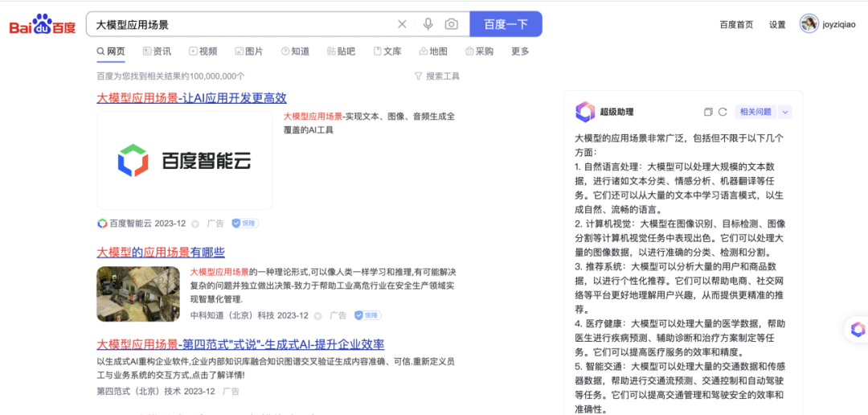Expand dropdown arrow beside 百度智能云 2023-12

194,224
